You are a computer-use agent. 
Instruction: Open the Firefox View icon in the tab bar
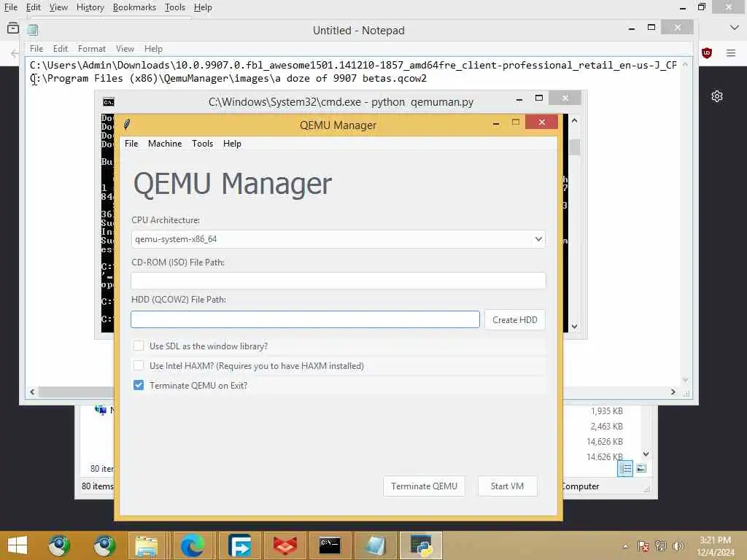click(x=13, y=28)
